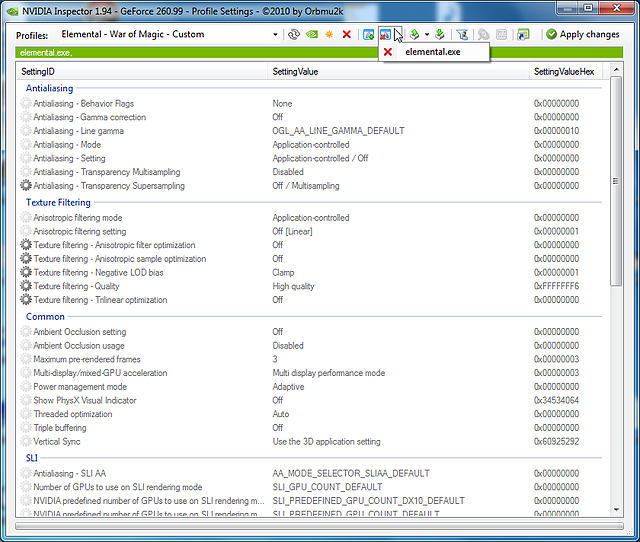Viewport: 640px width, 542px height.
Task: Add an application to the current profile
Action: [x=368, y=35]
